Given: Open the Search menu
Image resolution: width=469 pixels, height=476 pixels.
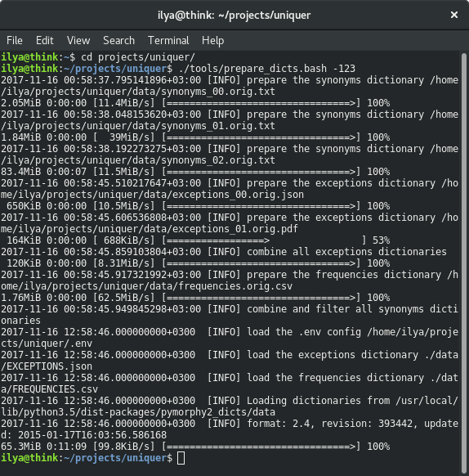Looking at the screenshot, I should click(118, 40).
